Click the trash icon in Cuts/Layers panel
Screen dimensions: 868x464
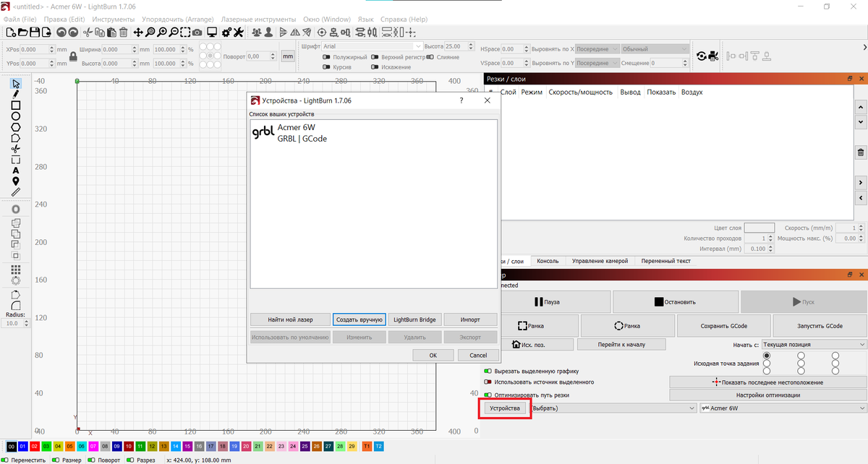[x=861, y=152]
